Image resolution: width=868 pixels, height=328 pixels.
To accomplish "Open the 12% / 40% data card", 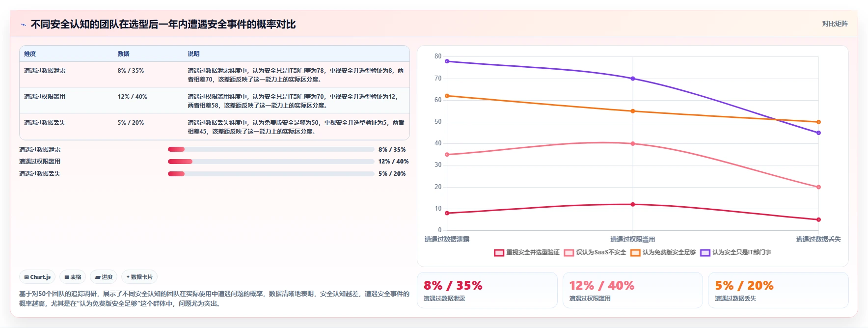I will pyautogui.click(x=633, y=290).
